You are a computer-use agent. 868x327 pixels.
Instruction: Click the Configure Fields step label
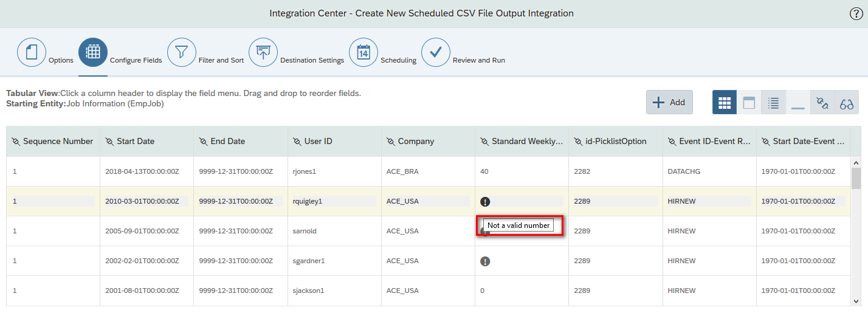[x=136, y=60]
